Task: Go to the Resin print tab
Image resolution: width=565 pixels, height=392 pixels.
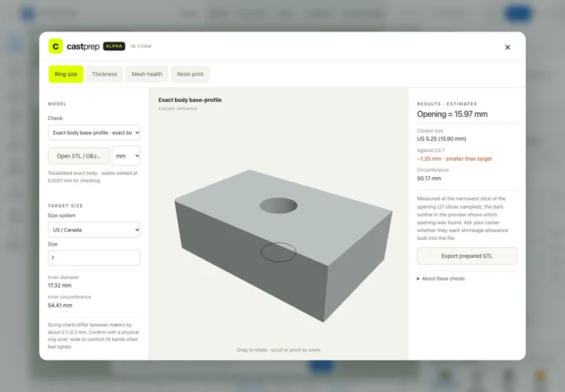Action: pos(190,74)
